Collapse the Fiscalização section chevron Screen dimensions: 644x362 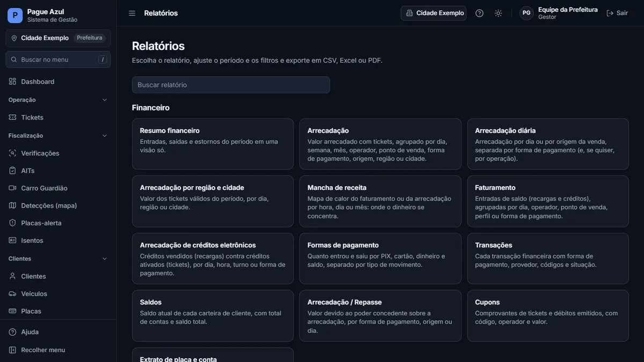coord(105,136)
